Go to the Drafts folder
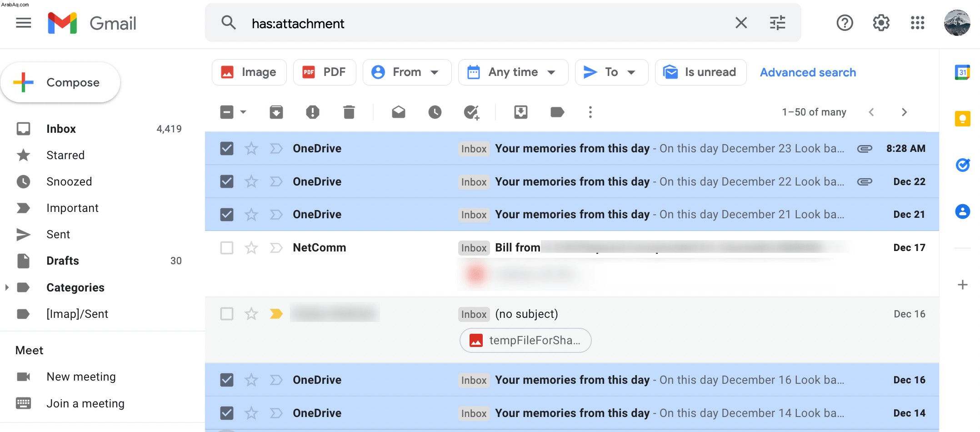 63,261
